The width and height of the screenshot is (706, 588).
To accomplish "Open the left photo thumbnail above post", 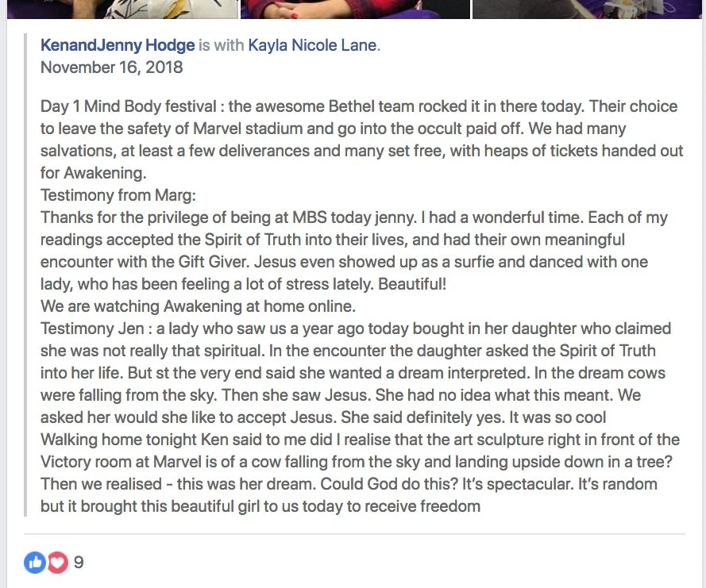I will [x=119, y=9].
